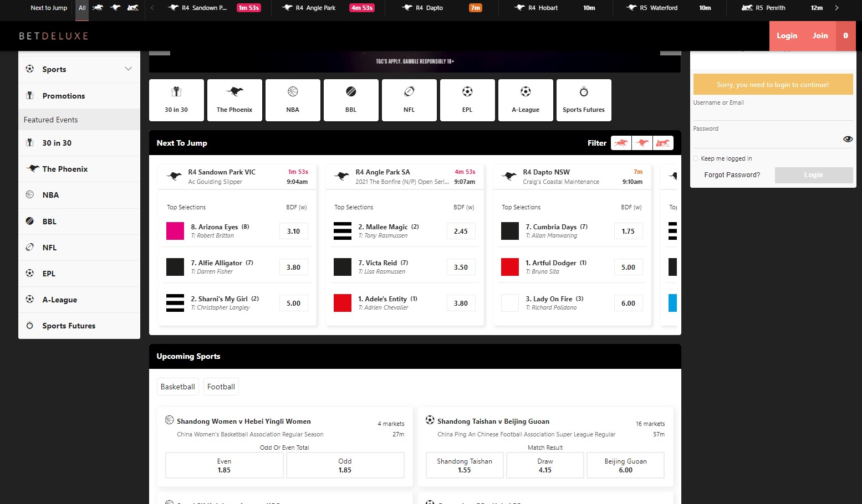Bet on Sharni's My Girl at 5.00

tap(293, 303)
